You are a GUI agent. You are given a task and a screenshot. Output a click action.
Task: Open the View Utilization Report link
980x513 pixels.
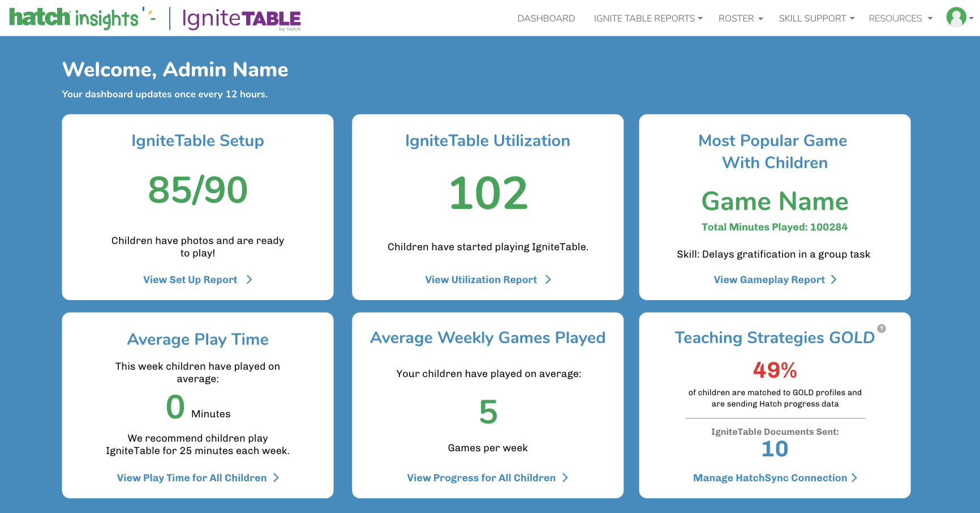tap(481, 279)
